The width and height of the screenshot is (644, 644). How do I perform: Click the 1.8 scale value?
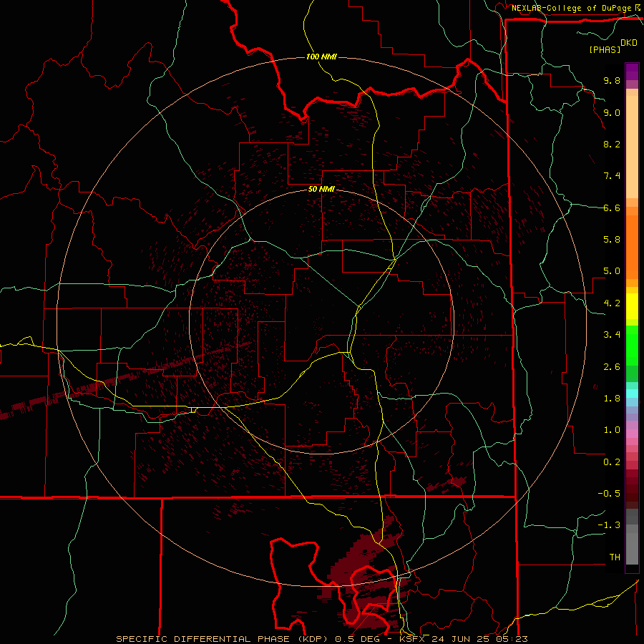click(x=612, y=399)
